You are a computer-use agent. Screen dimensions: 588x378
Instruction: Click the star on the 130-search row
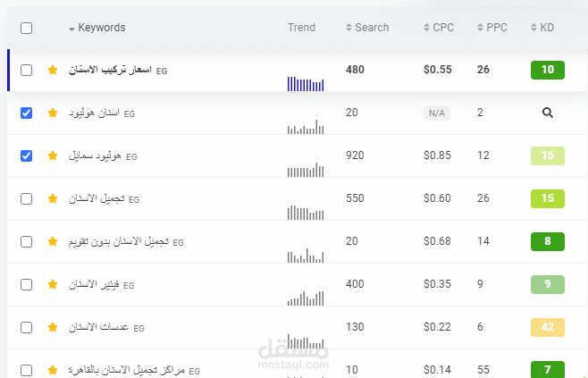52,328
